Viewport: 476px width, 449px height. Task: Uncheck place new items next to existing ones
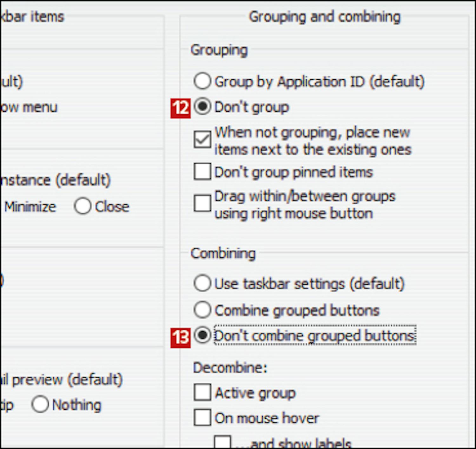tap(202, 140)
